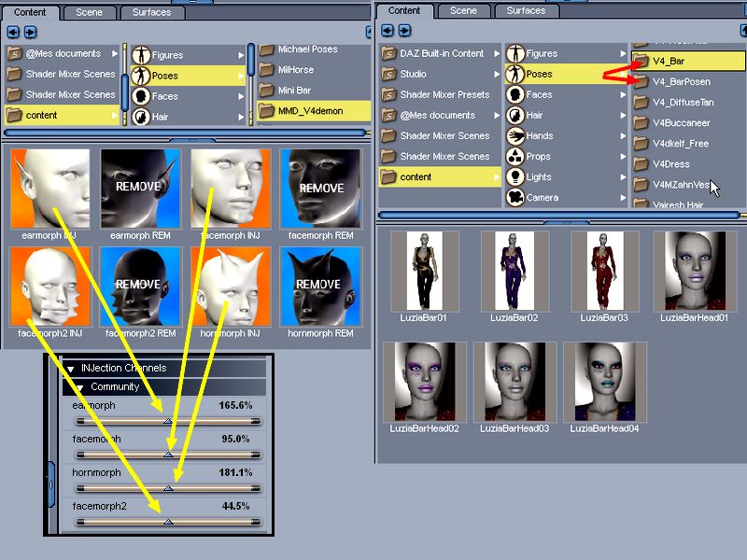
Task: Select Faces icon in left panel
Action: coord(141,96)
